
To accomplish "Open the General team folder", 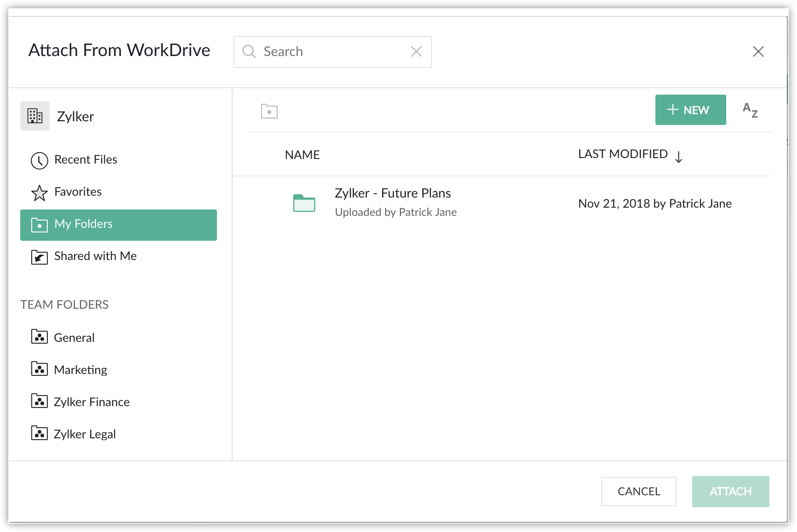I will 74,338.
